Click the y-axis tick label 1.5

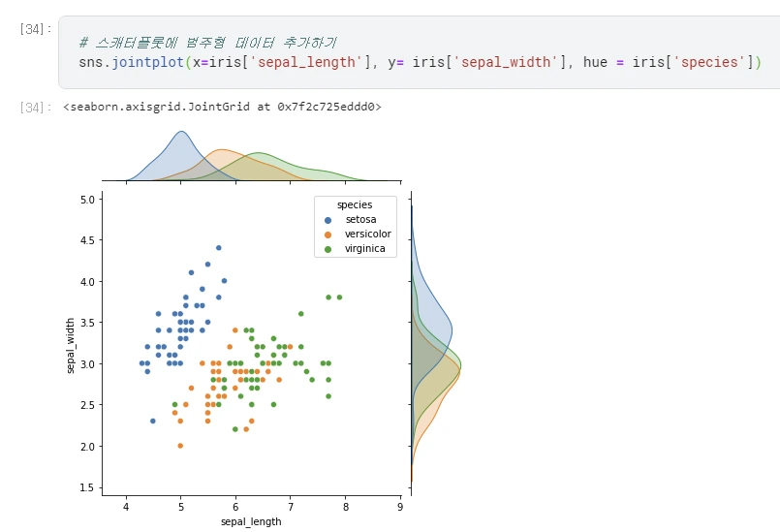(87, 487)
